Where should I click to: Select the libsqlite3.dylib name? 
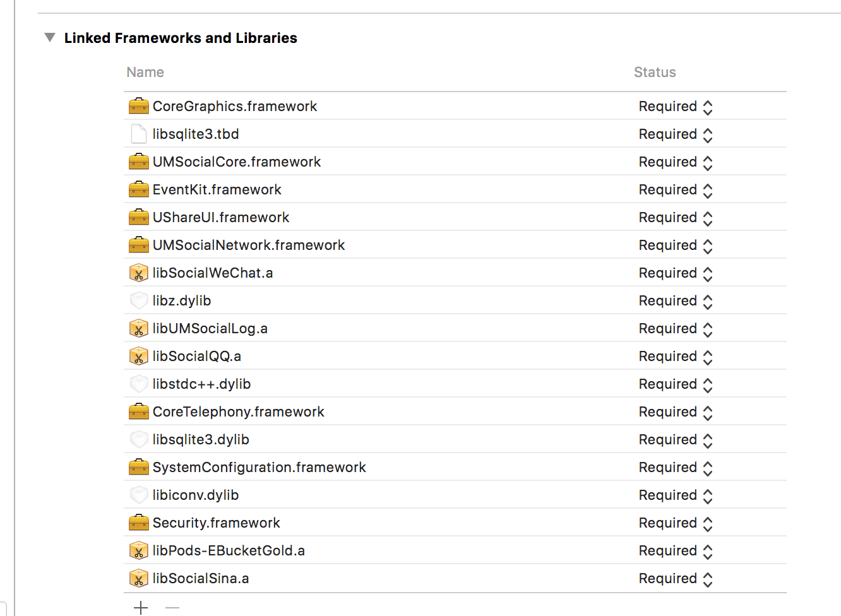click(x=201, y=439)
